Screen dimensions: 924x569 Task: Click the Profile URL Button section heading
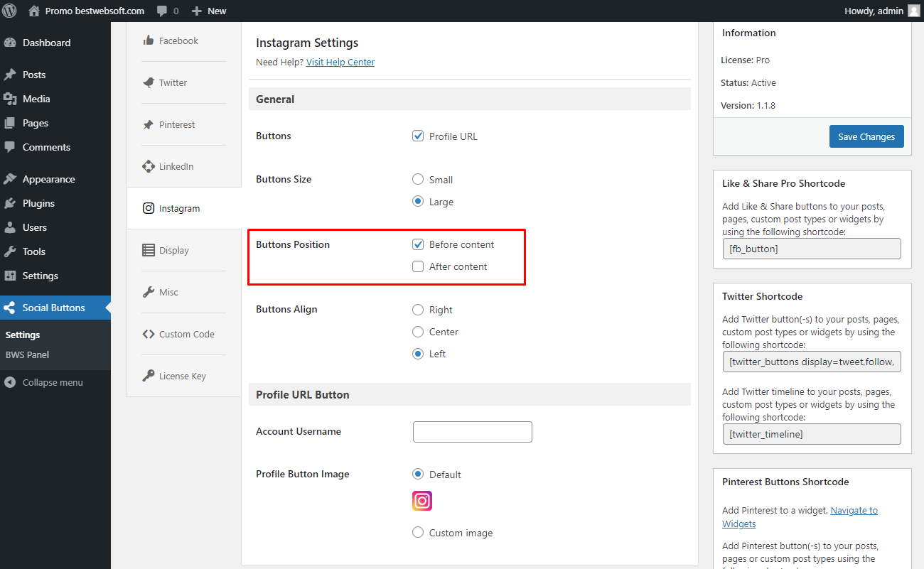pos(303,394)
